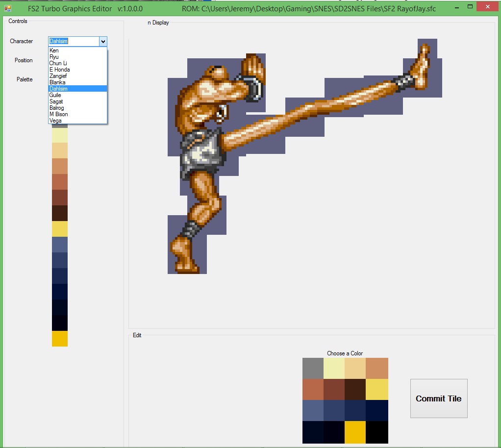Screen dimensions: 501x448
Task: Click Dhalsim's sprite in the display area
Action: click(x=304, y=156)
